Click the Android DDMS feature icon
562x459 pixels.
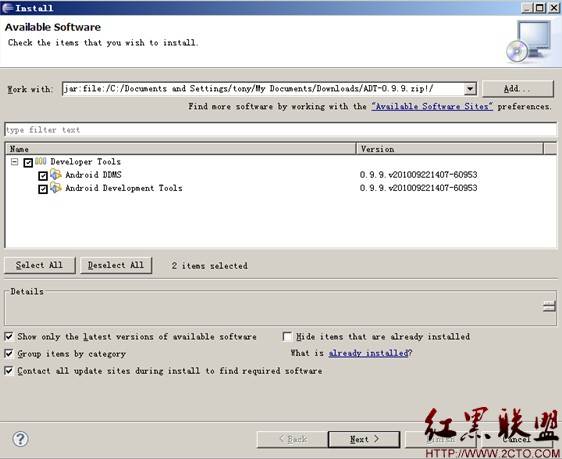(56, 174)
